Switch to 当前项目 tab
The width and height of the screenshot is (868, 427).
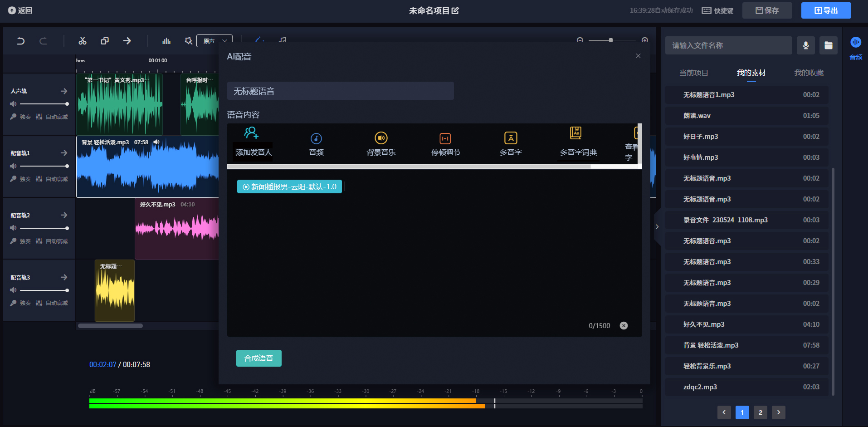click(693, 73)
